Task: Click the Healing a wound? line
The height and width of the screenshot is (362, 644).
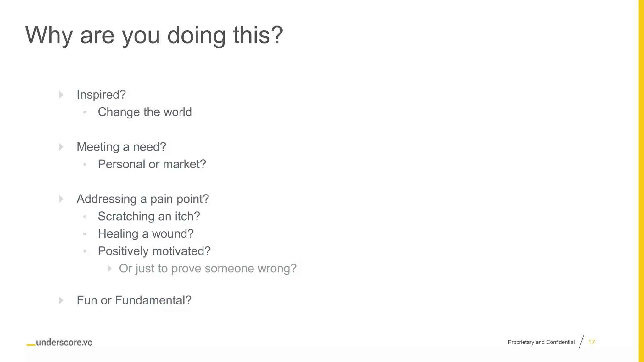Action: point(146,233)
